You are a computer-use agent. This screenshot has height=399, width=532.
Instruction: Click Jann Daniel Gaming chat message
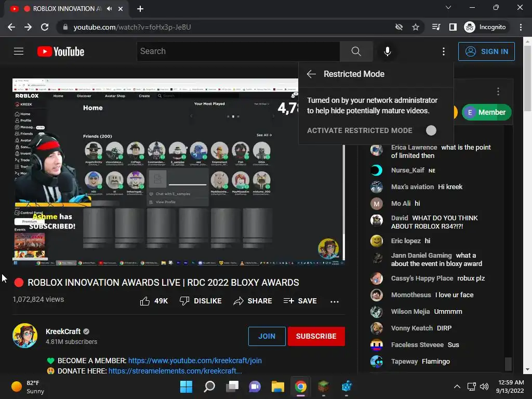tap(437, 260)
